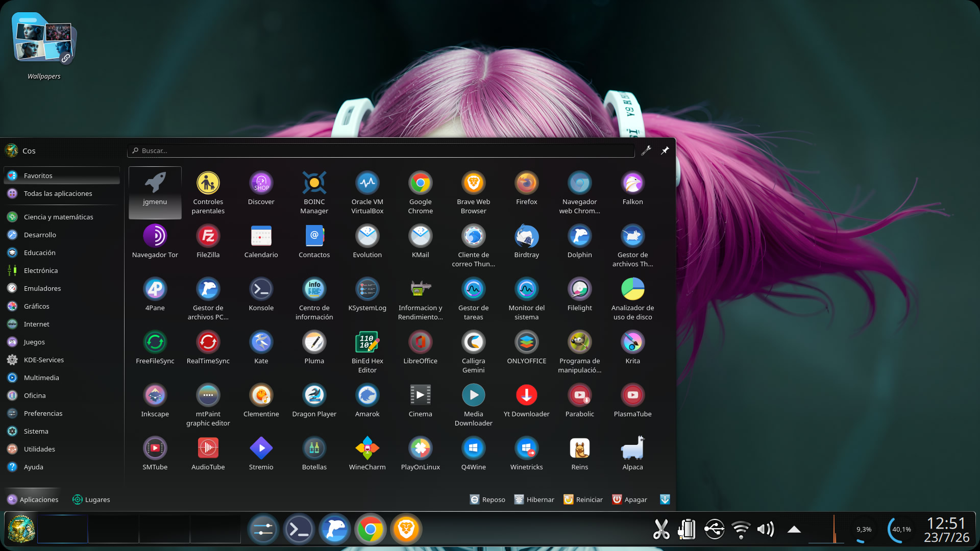Open Oracle VM VirtualBox
The image size is (980, 551).
point(367,192)
